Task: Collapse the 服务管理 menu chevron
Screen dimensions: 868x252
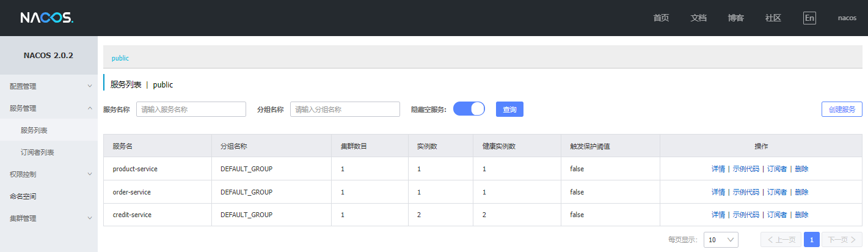Action: coord(90,108)
